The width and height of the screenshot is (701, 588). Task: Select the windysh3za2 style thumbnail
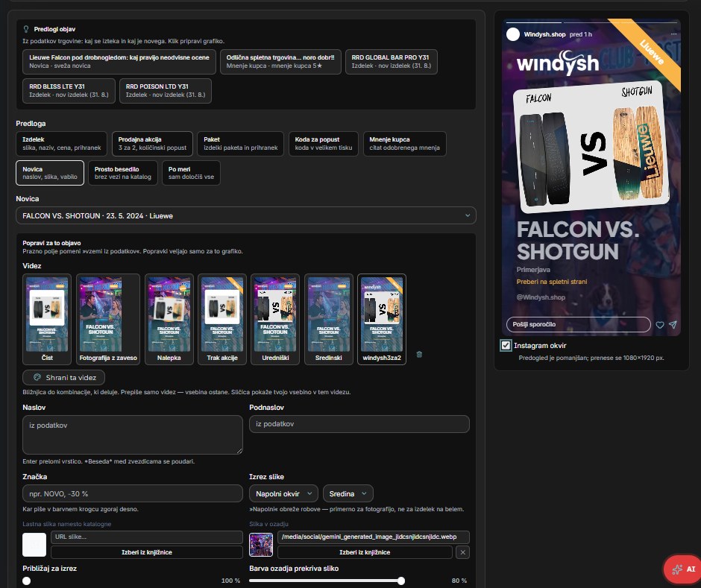382,319
